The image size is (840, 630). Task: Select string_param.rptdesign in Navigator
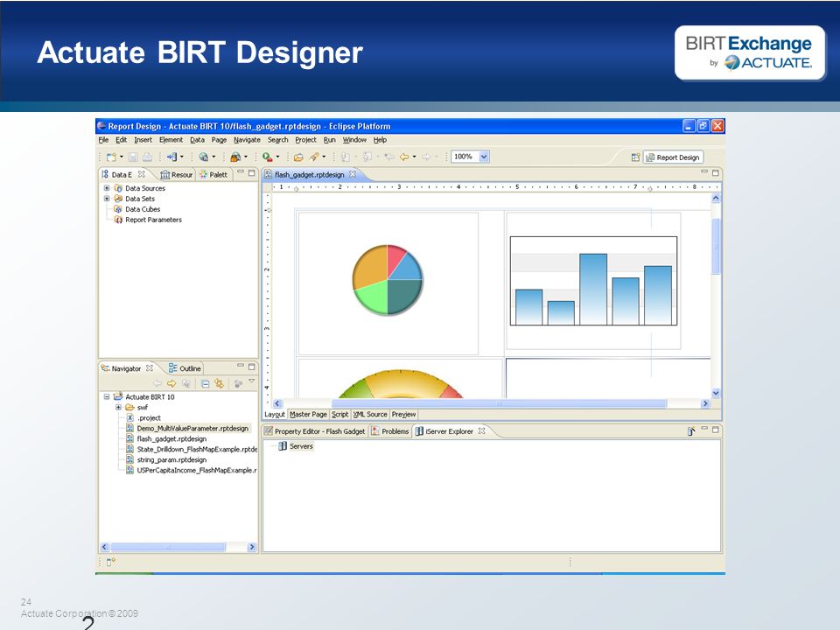[x=171, y=459]
